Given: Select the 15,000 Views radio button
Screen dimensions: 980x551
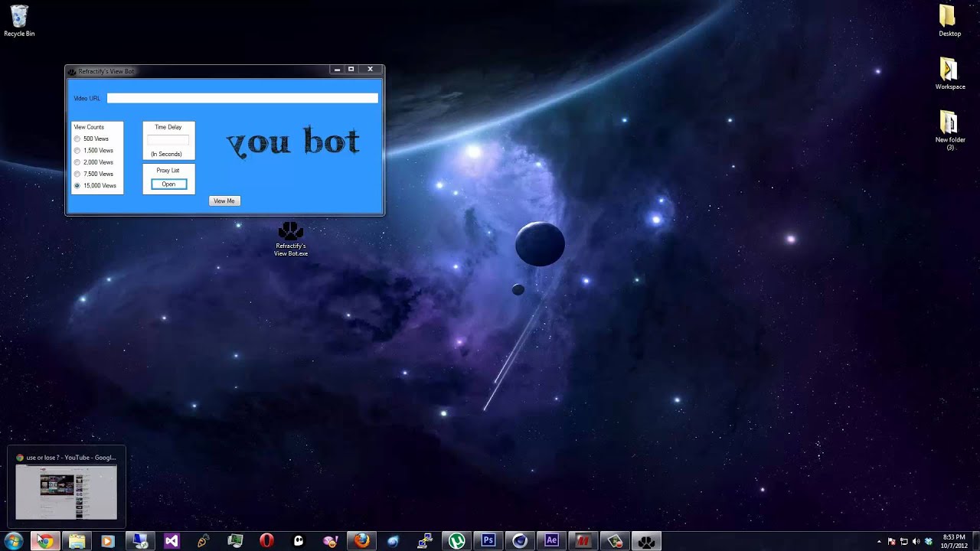Looking at the screenshot, I should coord(77,186).
